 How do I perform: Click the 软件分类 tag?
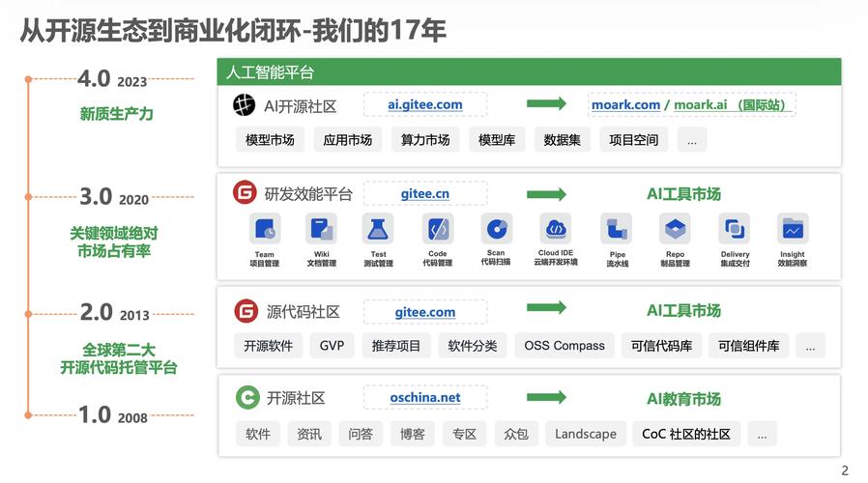473,346
